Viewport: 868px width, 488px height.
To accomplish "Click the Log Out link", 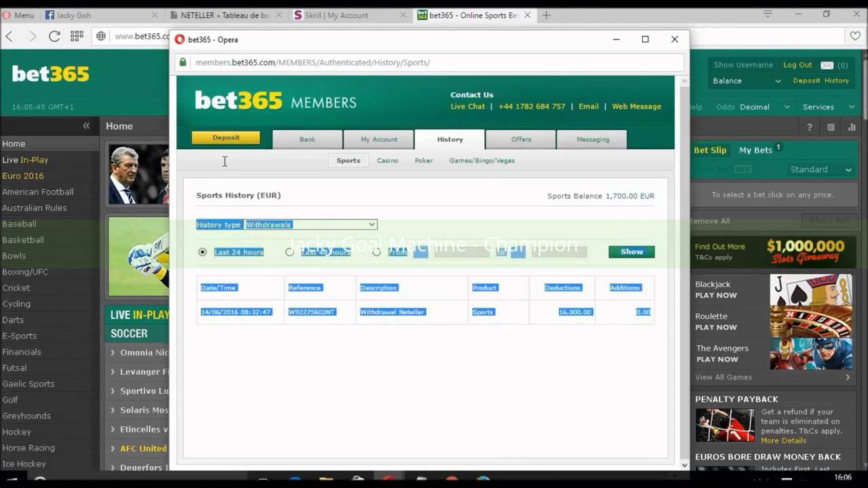I will click(797, 65).
